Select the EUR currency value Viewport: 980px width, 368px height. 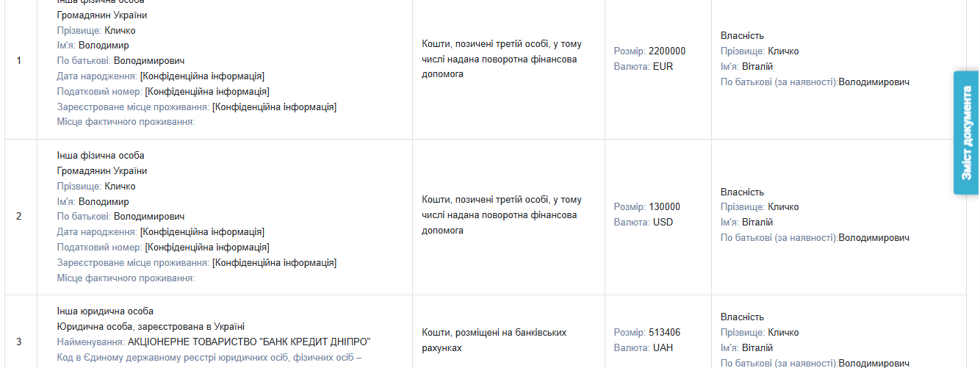tap(663, 67)
